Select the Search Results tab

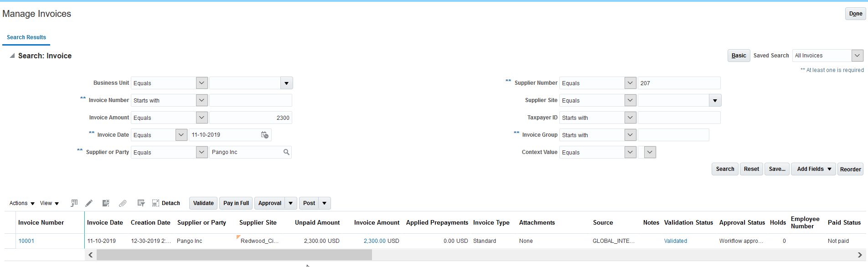pyautogui.click(x=26, y=37)
